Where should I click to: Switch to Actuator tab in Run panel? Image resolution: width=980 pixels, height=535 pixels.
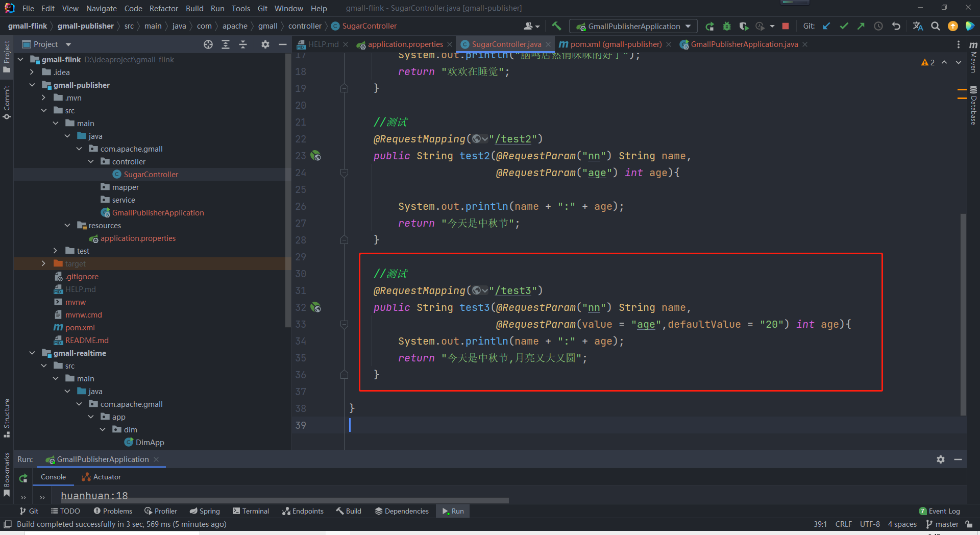[x=102, y=477]
